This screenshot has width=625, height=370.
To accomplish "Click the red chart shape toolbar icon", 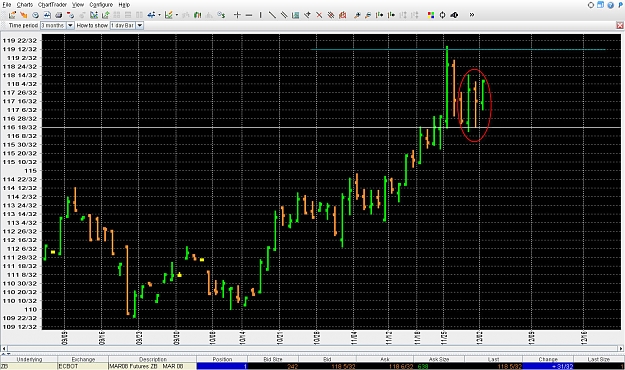I will point(342,15).
